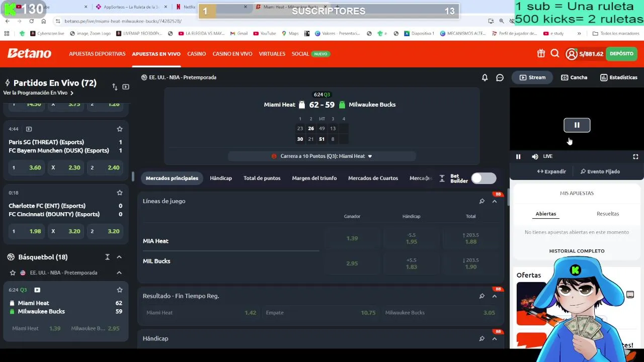The width and height of the screenshot is (644, 362).
Task: Collapse the Líneas de juego section
Action: [495, 201]
